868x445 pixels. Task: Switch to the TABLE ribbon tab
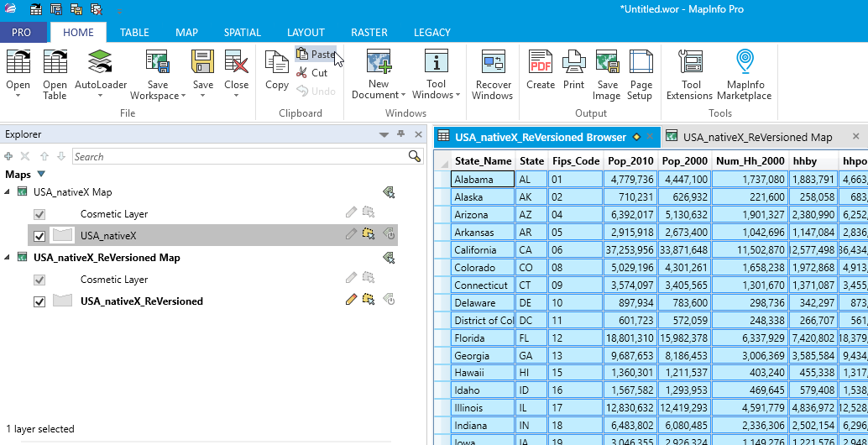point(134,32)
